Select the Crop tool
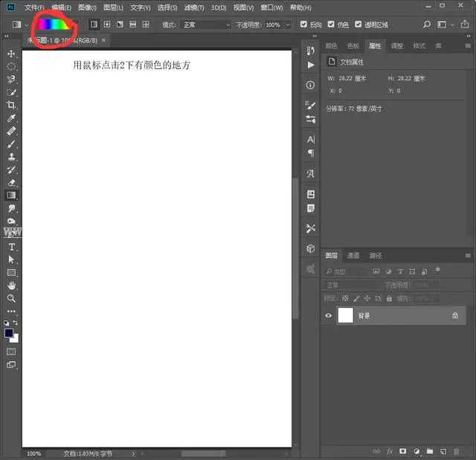This screenshot has height=460, width=476. 11,105
